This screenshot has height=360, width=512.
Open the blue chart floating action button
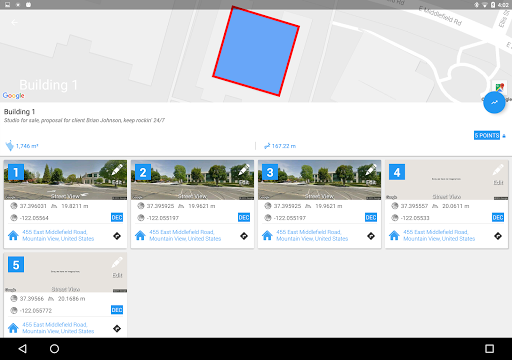point(494,102)
